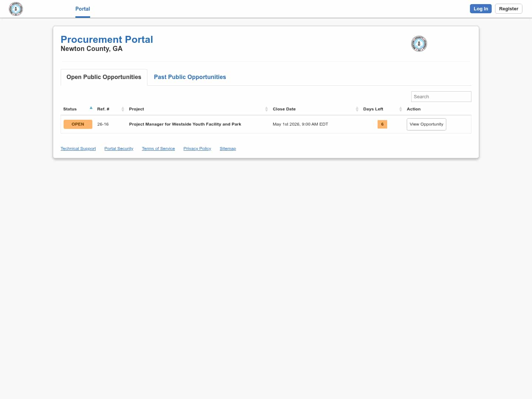The height and width of the screenshot is (399, 532).
Task: Click the orange OPEN status badge
Action: pyautogui.click(x=78, y=124)
